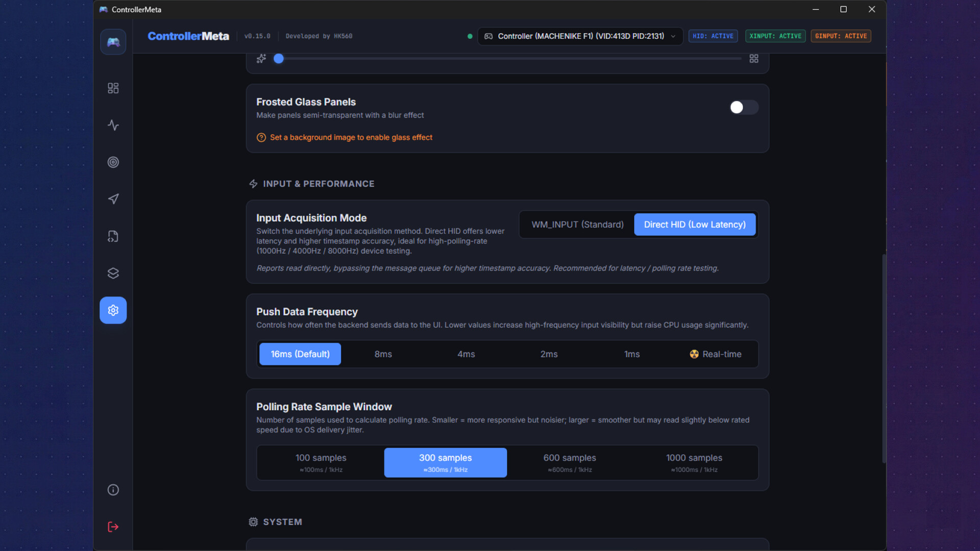Open the activity waveform page in sidebar
Image resolution: width=980 pixels, height=551 pixels.
(113, 125)
